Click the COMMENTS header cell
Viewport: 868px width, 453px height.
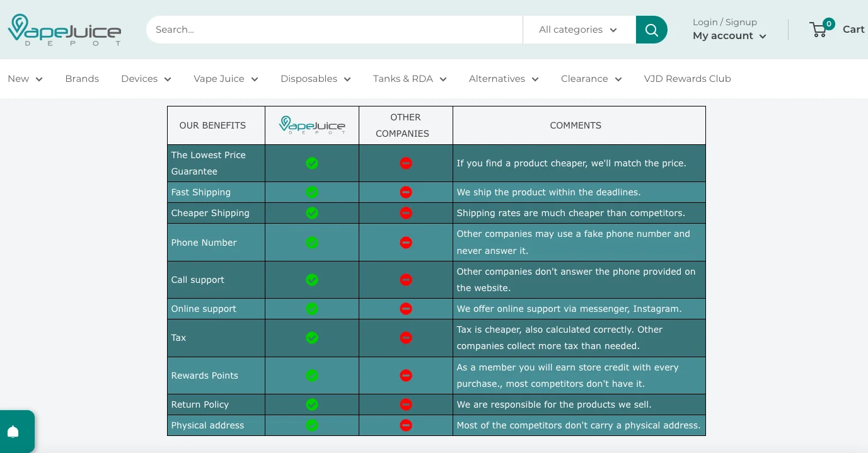point(579,125)
